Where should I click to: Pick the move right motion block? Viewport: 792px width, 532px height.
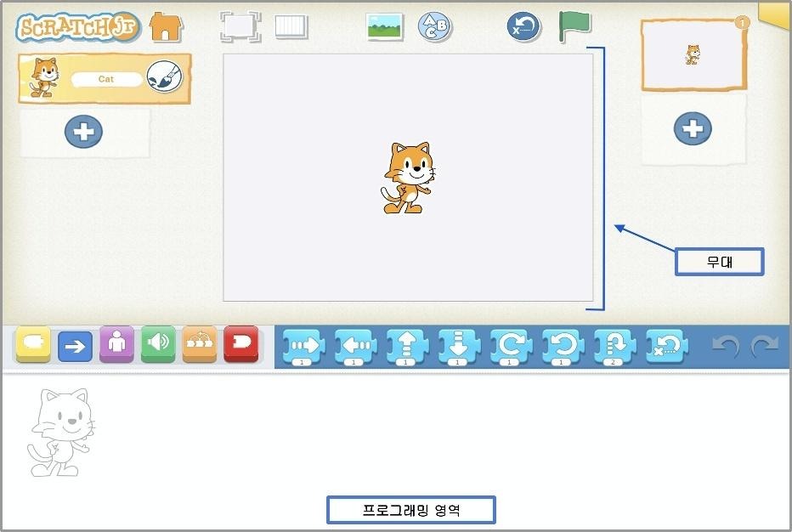pos(303,347)
